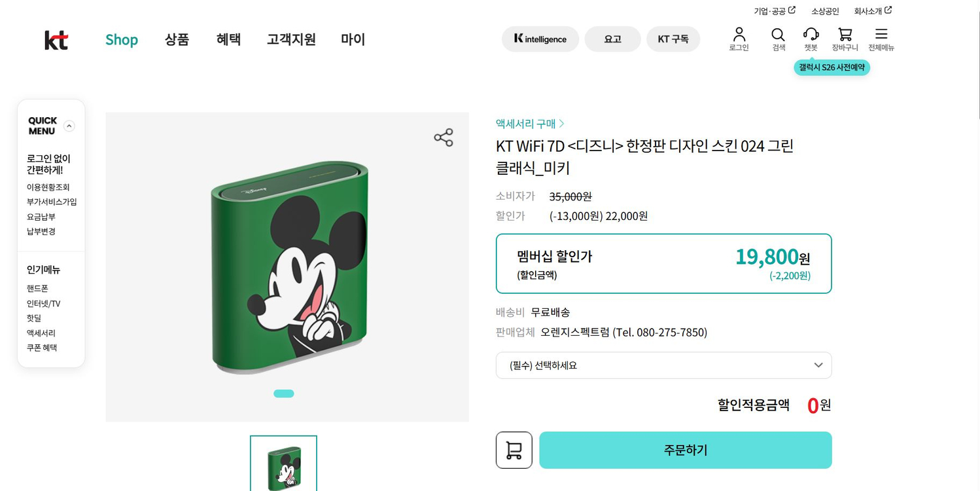This screenshot has height=491, width=980.
Task: Open the 마이 menu
Action: click(x=352, y=39)
